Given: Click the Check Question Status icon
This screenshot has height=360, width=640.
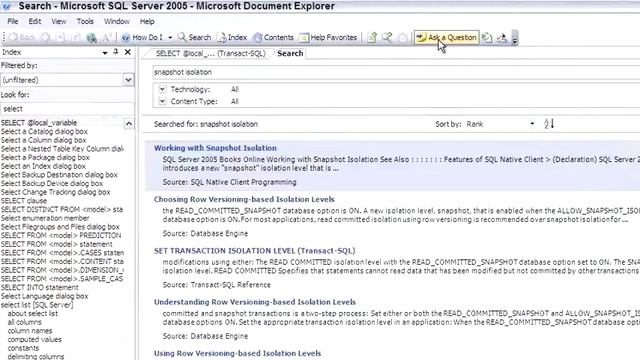Looking at the screenshot, I should pyautogui.click(x=487, y=38).
